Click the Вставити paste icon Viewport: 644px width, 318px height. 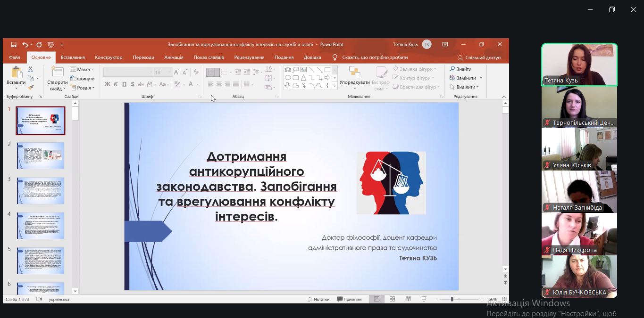16,75
